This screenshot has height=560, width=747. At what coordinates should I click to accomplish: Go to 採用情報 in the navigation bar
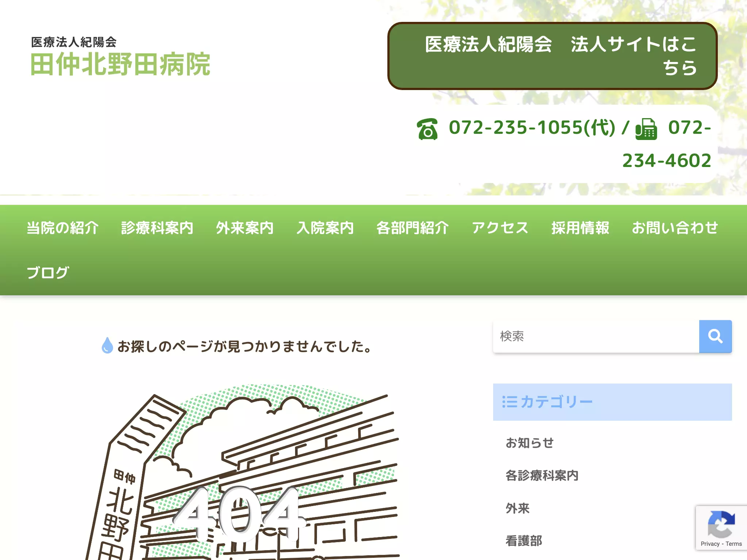pos(580,227)
